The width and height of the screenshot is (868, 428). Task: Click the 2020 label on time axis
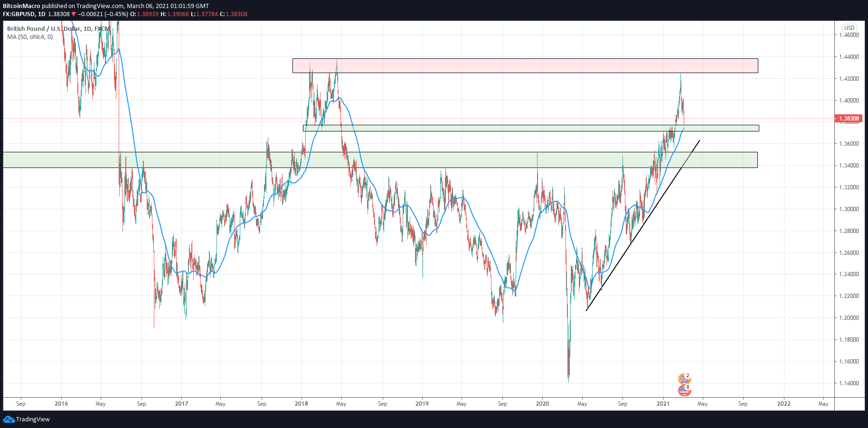tap(542, 404)
